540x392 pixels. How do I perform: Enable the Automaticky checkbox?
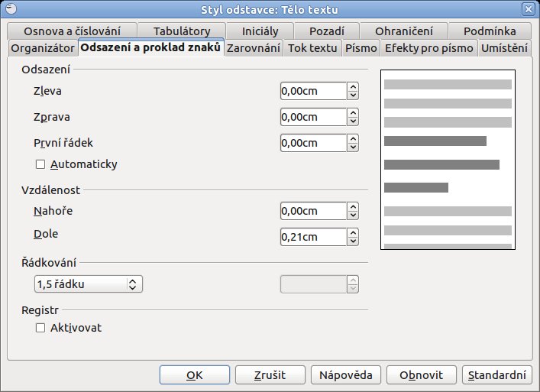40,164
